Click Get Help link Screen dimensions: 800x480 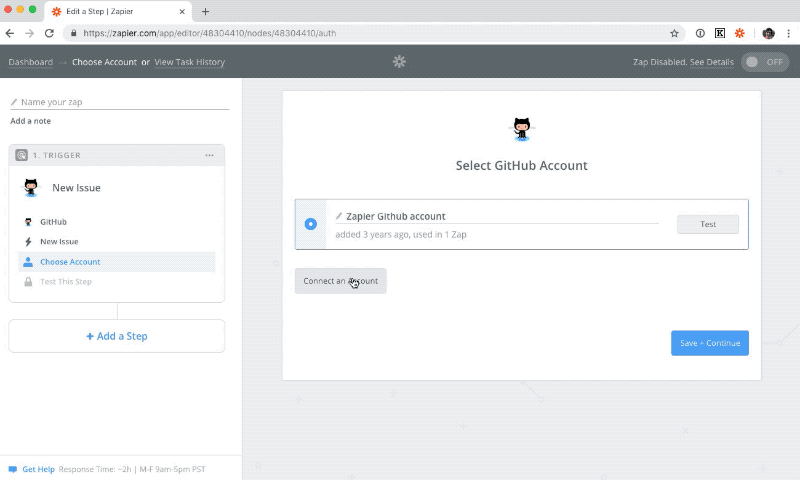[38, 469]
